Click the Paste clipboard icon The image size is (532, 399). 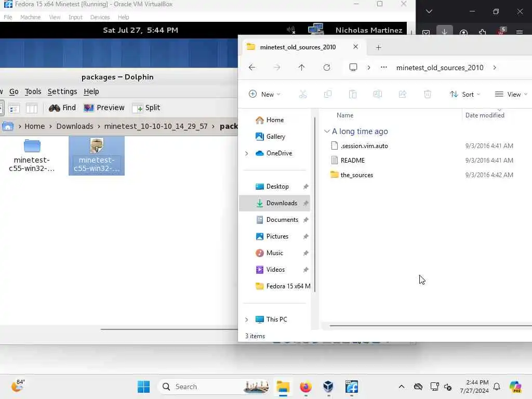[x=353, y=95]
